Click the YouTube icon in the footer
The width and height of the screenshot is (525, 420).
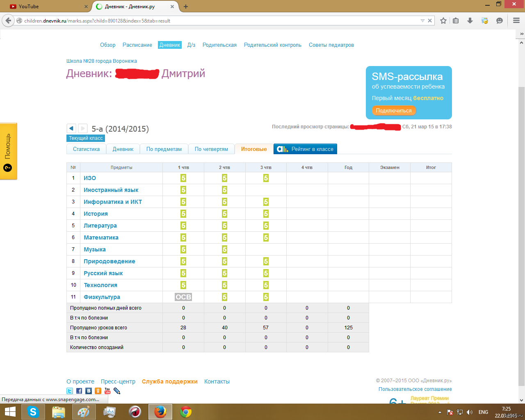coord(107,391)
